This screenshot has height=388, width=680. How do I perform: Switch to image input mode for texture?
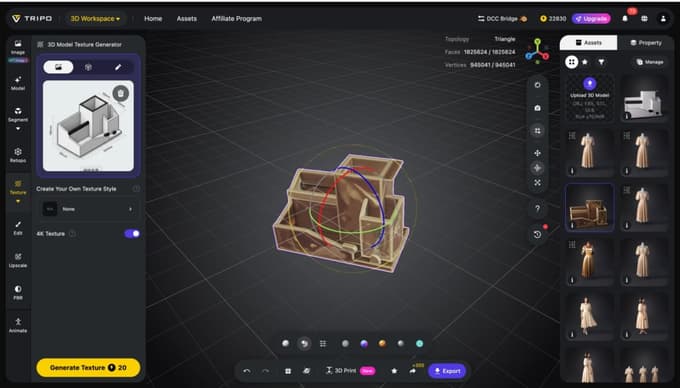tap(58, 67)
